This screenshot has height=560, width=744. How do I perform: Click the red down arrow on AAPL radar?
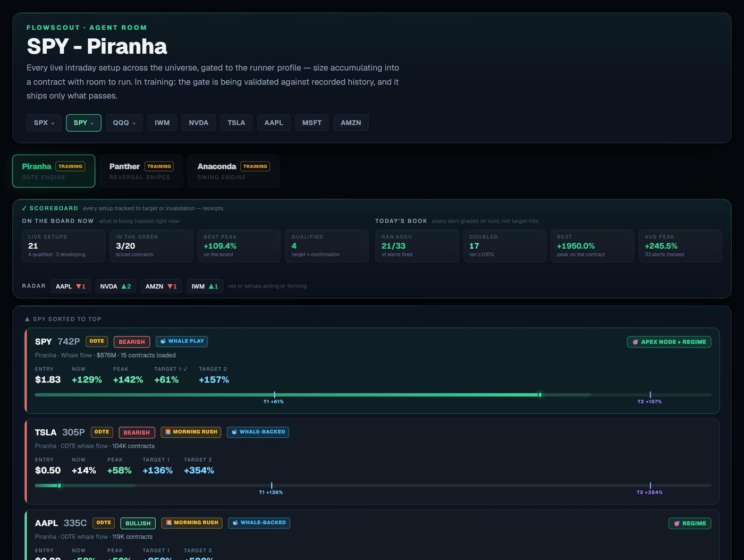pyautogui.click(x=79, y=286)
